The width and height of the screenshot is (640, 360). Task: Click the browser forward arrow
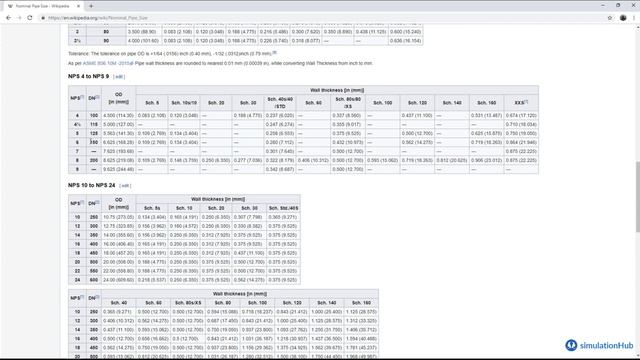point(19,18)
